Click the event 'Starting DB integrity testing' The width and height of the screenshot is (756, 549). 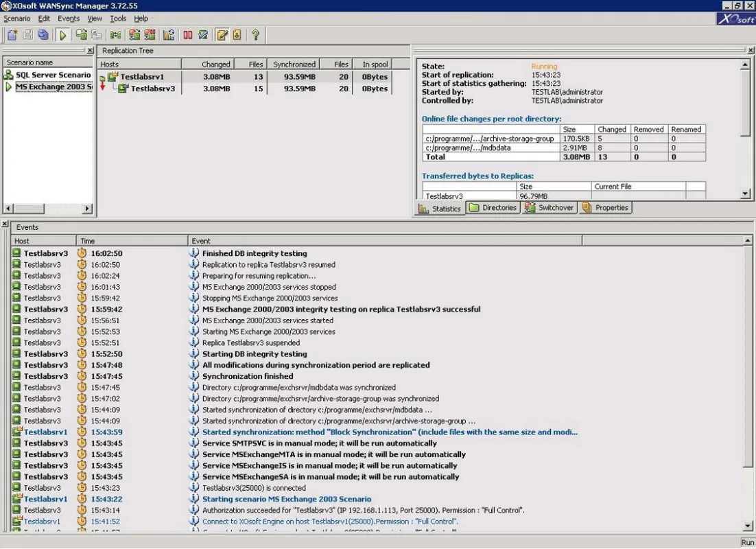(x=255, y=353)
